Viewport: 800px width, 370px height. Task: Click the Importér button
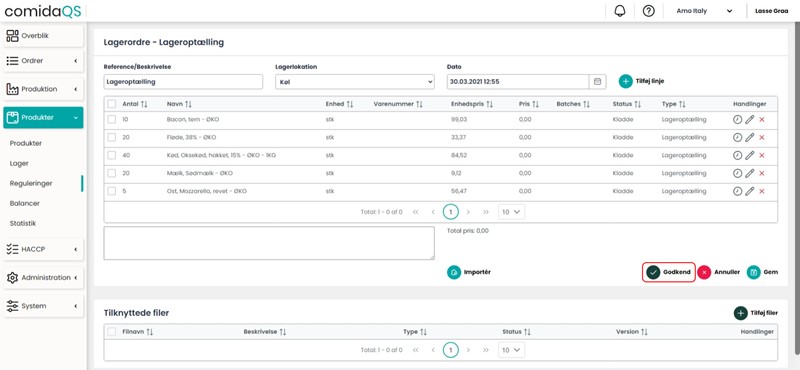469,272
